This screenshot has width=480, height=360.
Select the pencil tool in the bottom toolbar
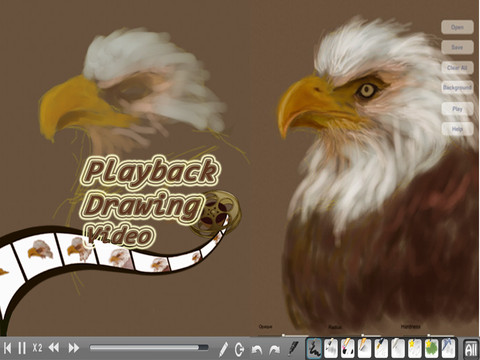click(223, 349)
